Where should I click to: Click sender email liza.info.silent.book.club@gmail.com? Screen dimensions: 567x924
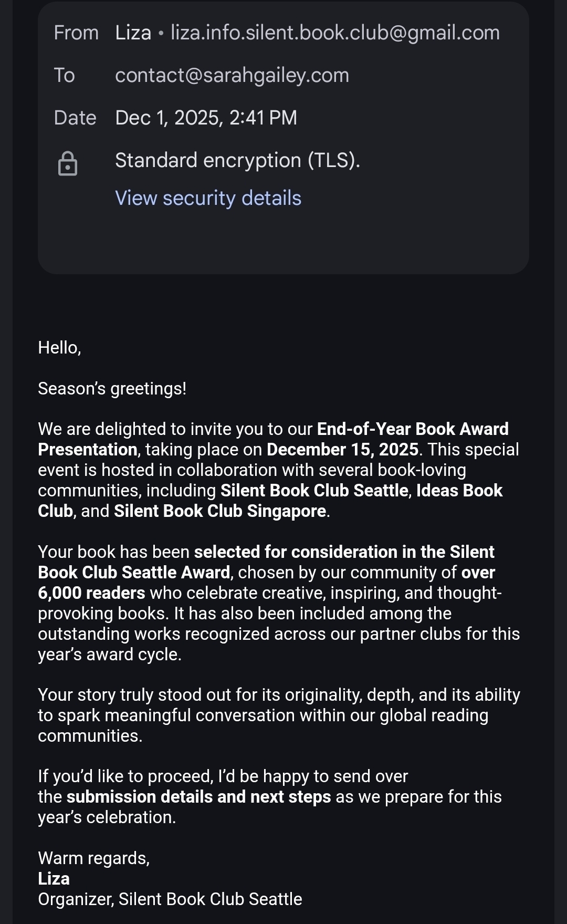click(335, 33)
